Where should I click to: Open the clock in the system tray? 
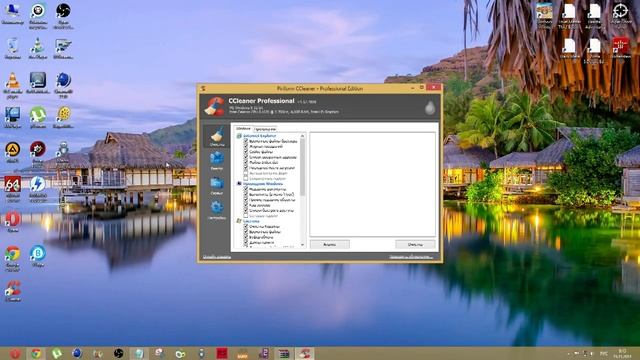(x=622, y=353)
